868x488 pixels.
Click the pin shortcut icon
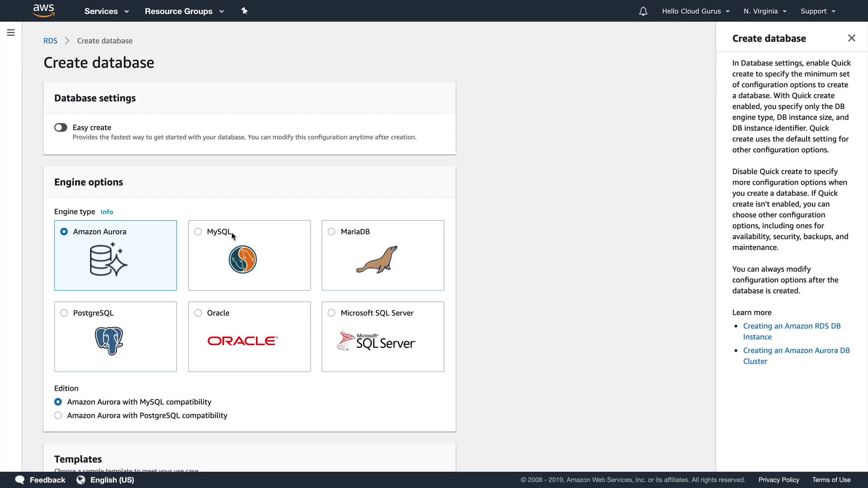point(244,11)
